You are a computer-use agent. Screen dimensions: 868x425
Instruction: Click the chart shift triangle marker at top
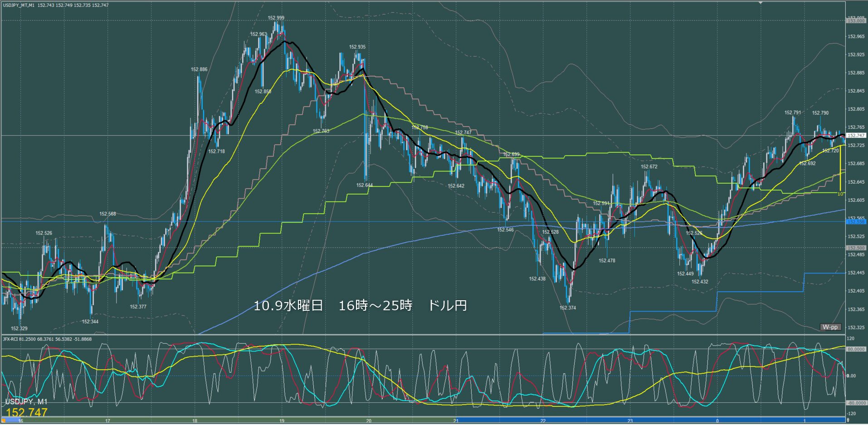(761, 3)
